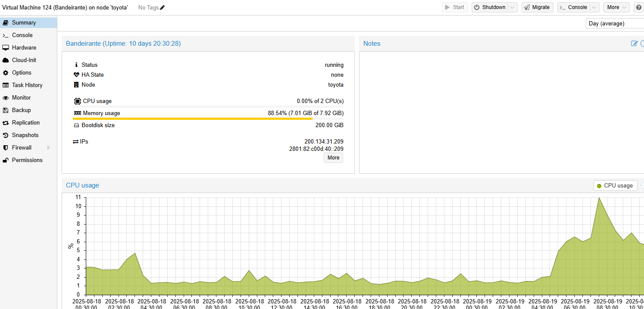Toggle the CPU usage legend series
This screenshot has height=309, width=644.
(615, 186)
